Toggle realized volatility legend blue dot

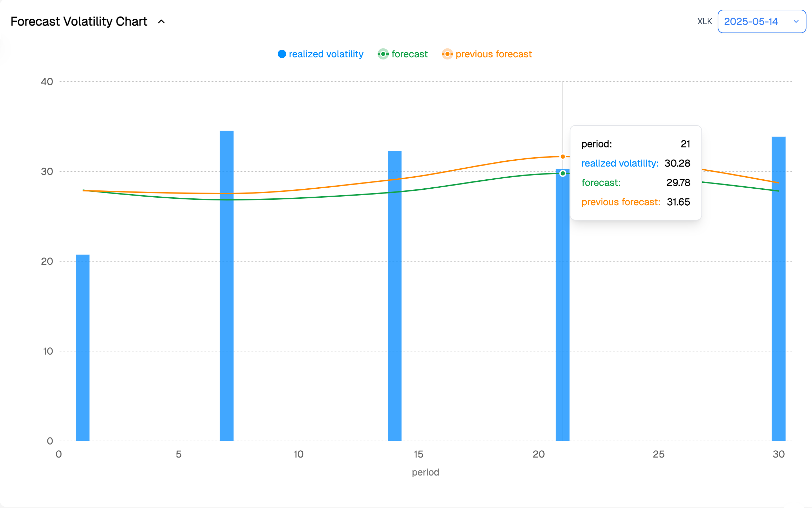[282, 54]
